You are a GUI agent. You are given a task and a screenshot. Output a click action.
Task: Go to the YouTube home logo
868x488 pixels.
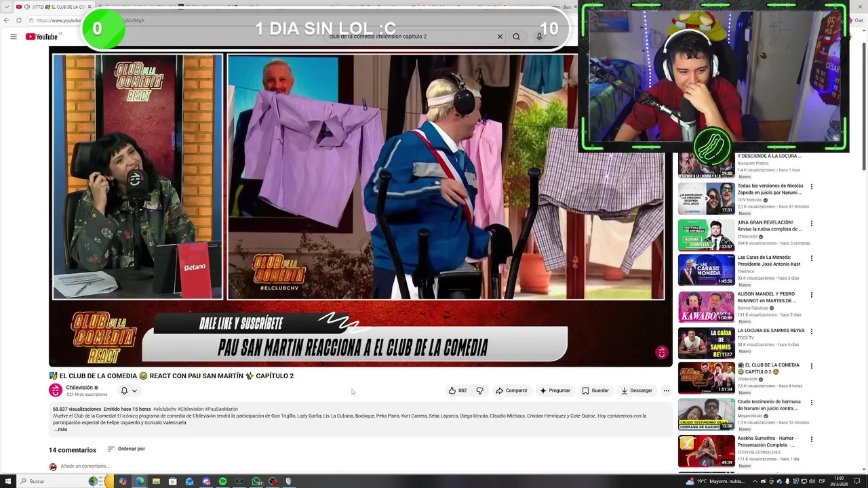(41, 37)
